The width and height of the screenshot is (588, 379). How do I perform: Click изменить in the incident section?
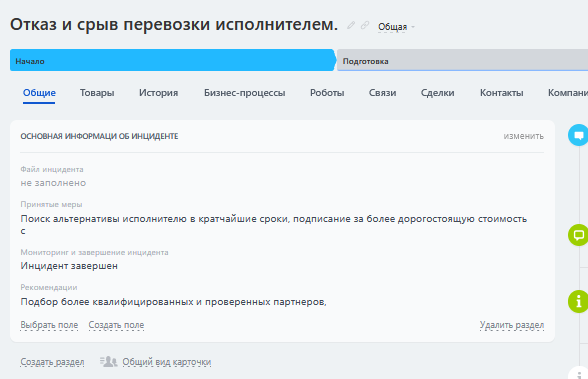(523, 136)
